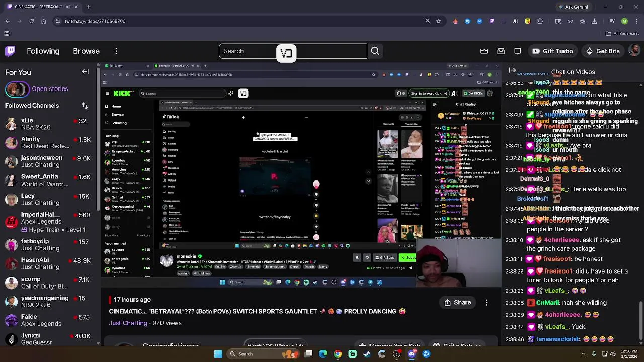Screen dimensions: 644x362
Task: Open All Bookmarks folder
Action: coord(622,34)
